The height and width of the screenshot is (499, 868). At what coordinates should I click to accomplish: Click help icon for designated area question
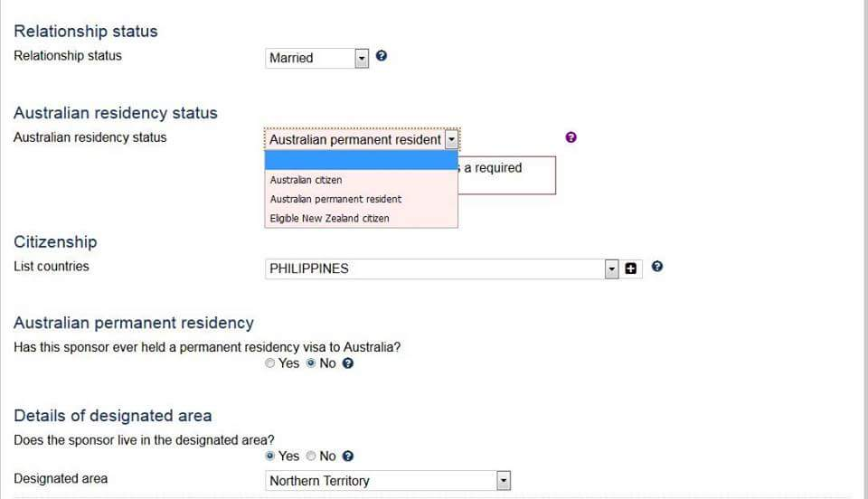click(348, 457)
